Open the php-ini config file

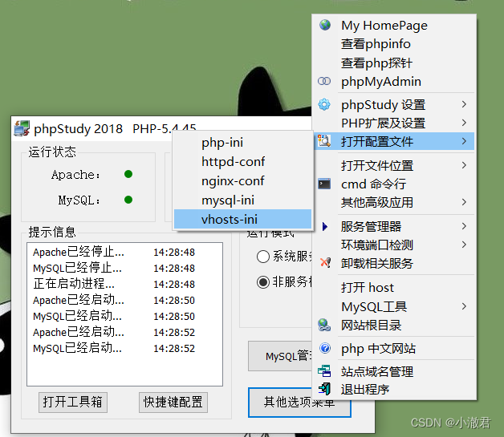tap(242, 143)
